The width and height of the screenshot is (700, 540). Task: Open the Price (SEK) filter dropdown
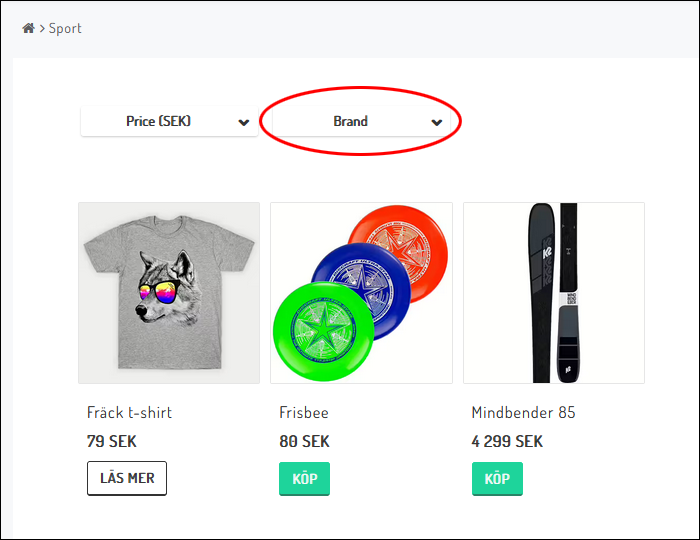[159, 121]
